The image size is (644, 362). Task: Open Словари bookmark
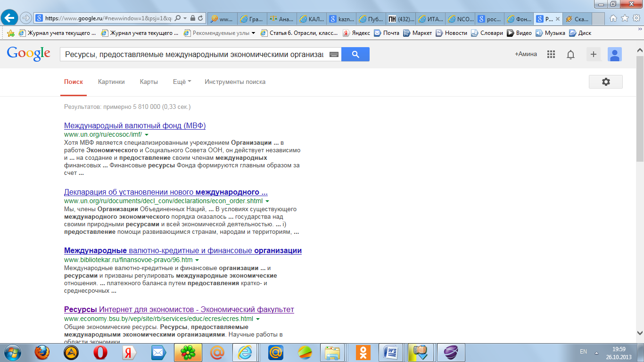click(x=487, y=33)
